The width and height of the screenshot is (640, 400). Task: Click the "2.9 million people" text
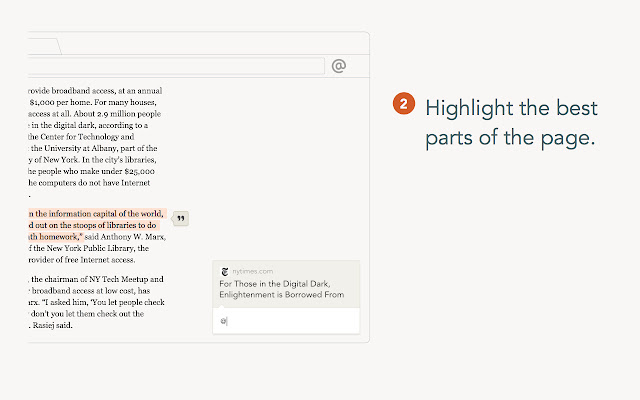[131, 113]
